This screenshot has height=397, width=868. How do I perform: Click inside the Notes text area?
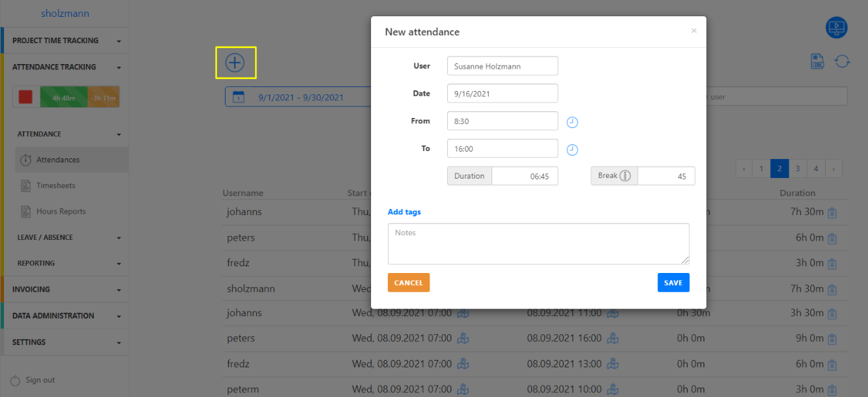(538, 243)
